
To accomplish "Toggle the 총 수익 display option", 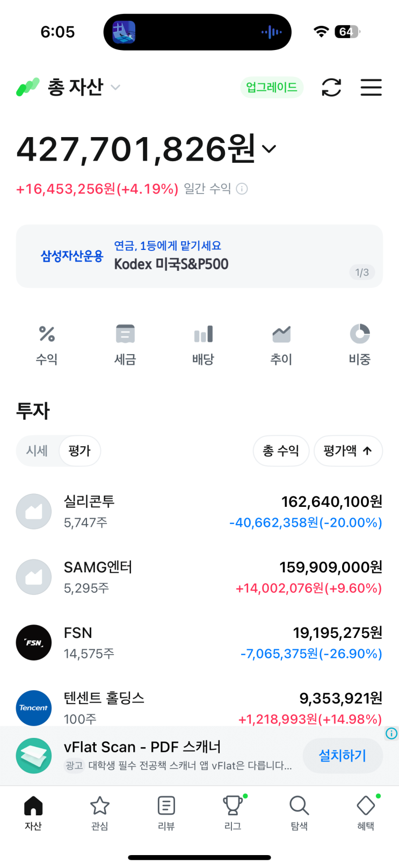I will (x=281, y=450).
